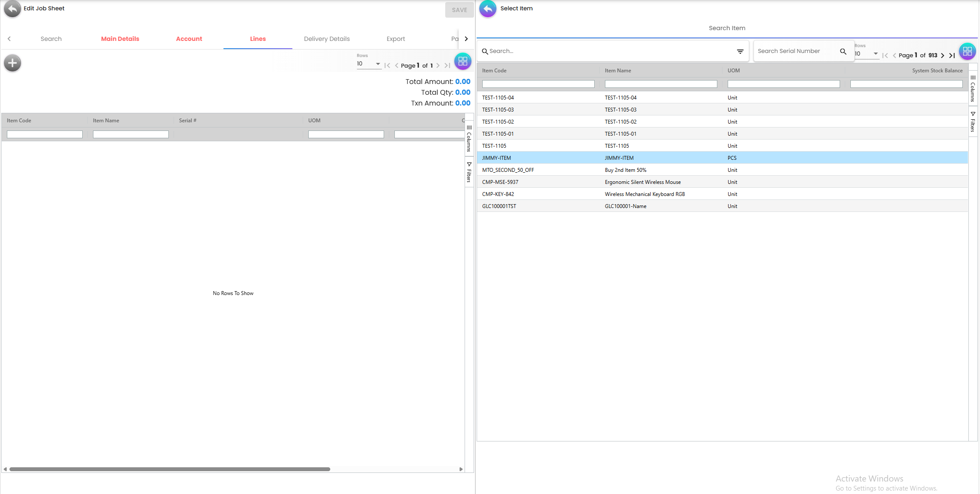Click the Search Serial Number magnifier icon
980x494 pixels.
tap(843, 51)
